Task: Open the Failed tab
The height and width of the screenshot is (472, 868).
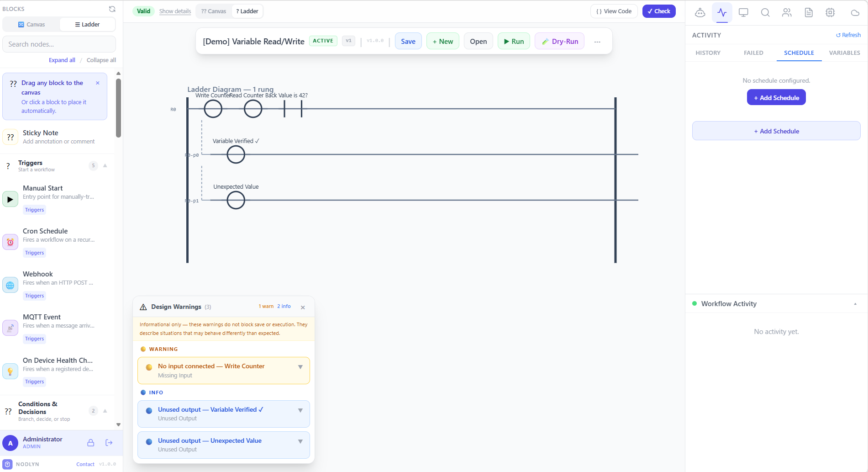Action: [x=753, y=53]
